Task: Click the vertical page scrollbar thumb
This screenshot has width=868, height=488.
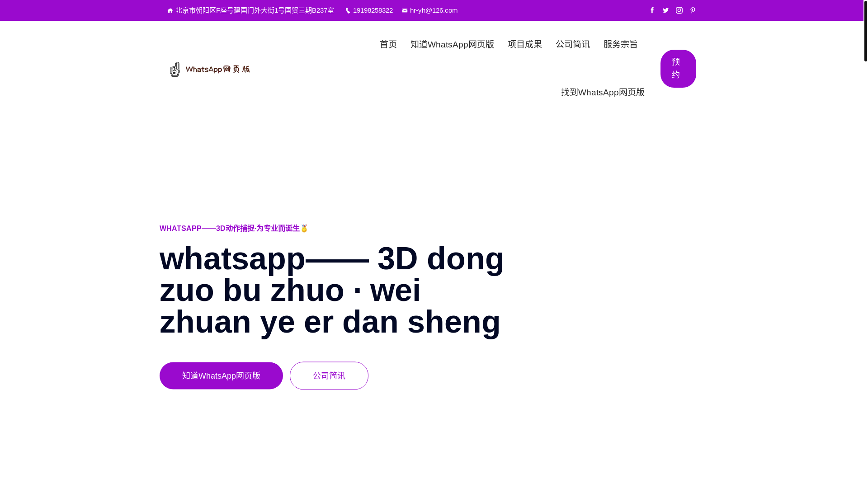Action: click(865, 31)
